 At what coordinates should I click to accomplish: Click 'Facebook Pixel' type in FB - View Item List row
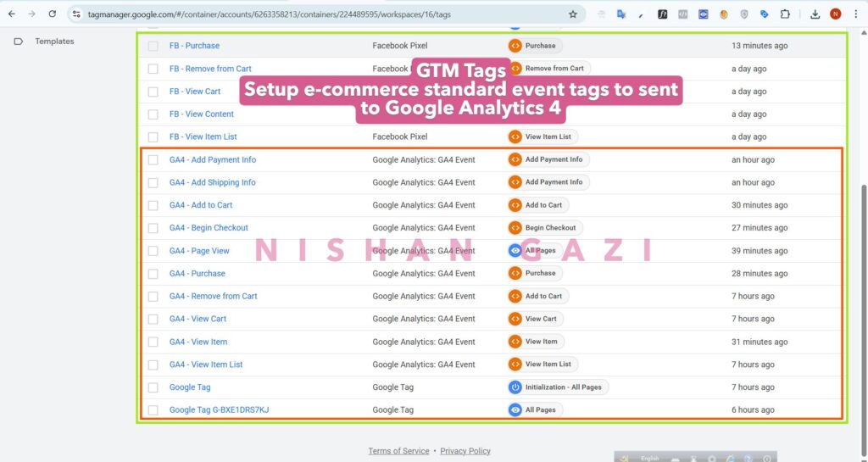point(400,136)
